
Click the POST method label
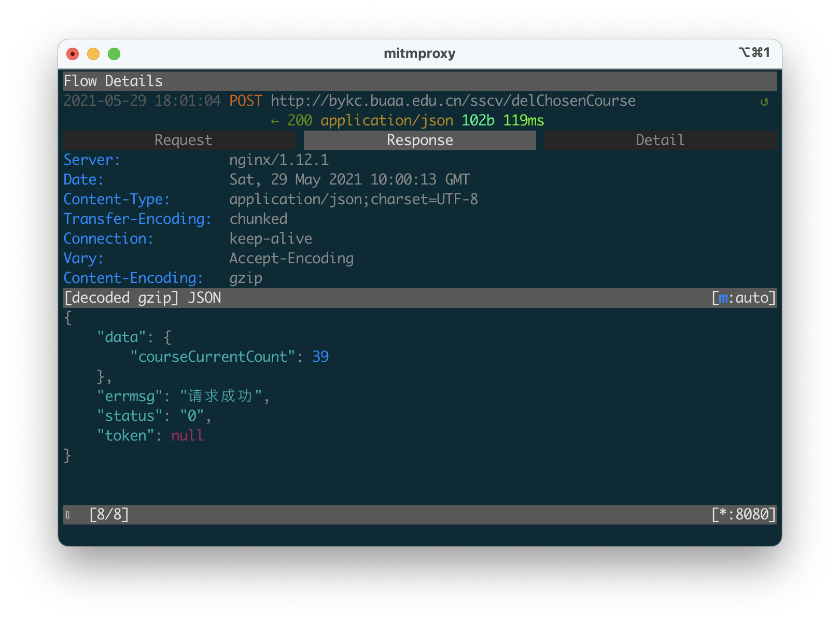pos(246,101)
